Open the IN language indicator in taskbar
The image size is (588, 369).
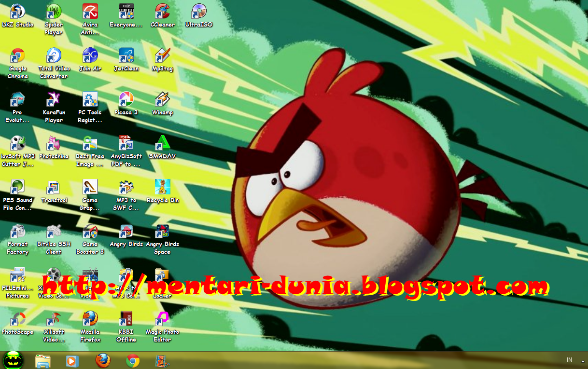pyautogui.click(x=570, y=360)
